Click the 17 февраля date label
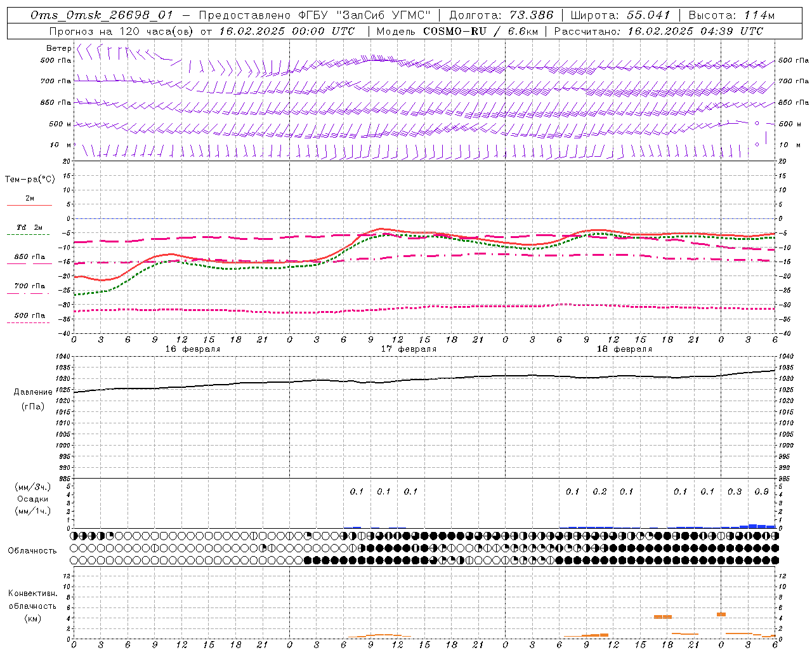 409,349
